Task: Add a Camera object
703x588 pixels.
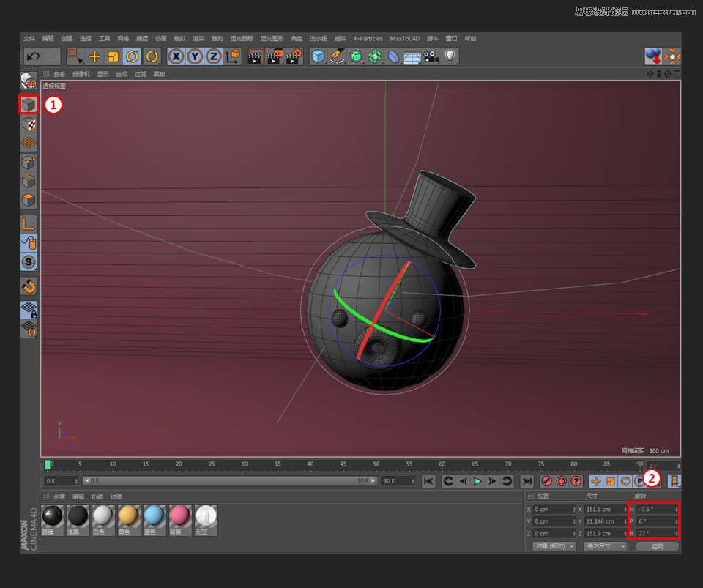Action: coord(431,56)
